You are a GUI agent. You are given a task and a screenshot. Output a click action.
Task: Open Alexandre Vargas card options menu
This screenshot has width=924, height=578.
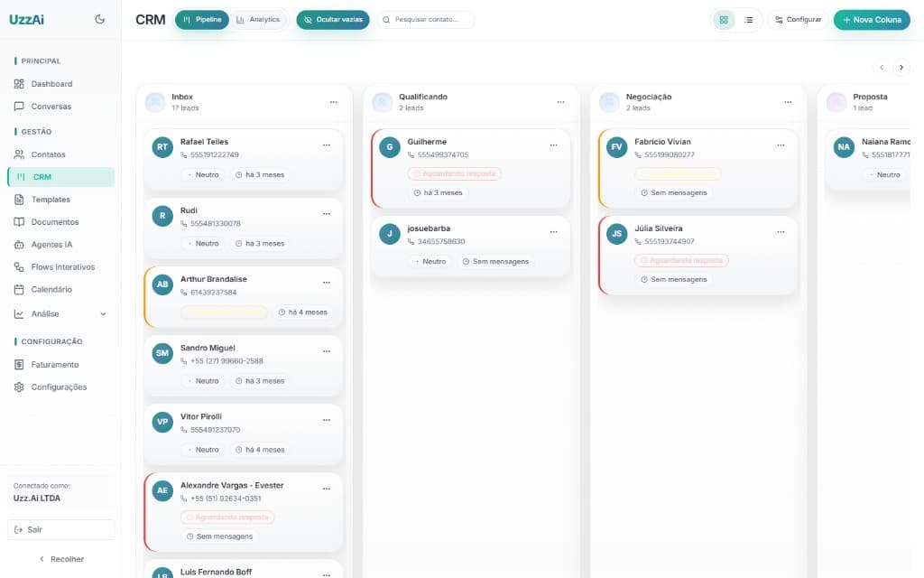(327, 489)
